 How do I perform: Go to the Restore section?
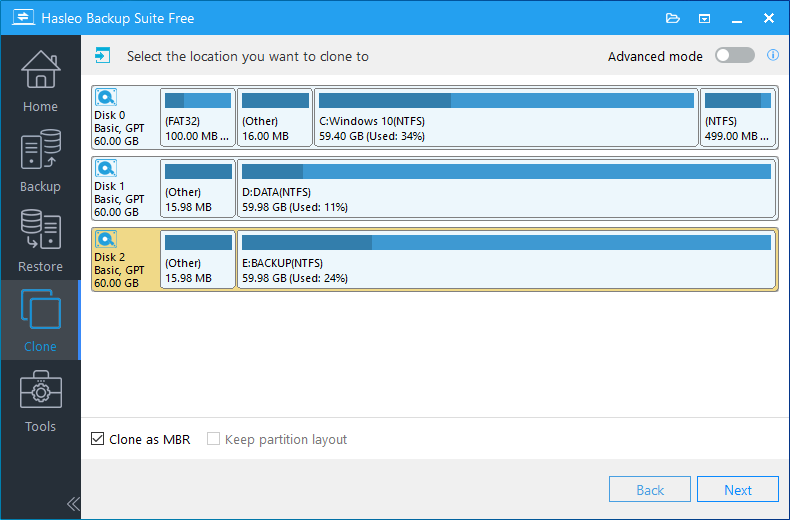40,240
